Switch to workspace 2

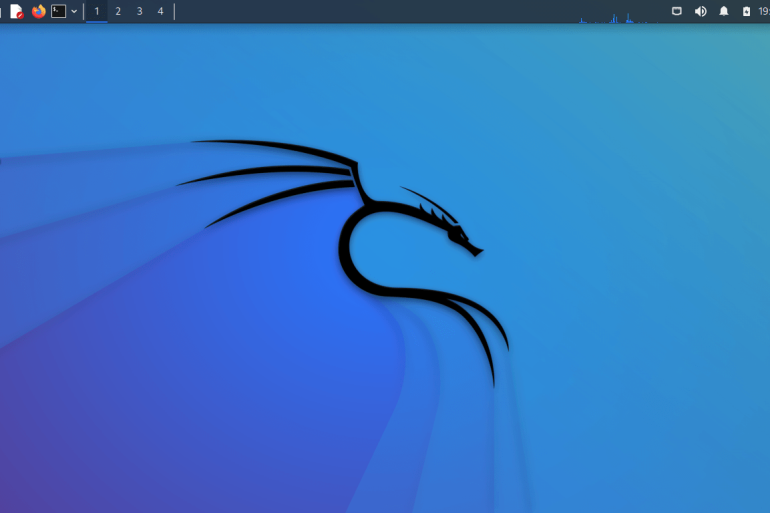(x=118, y=11)
